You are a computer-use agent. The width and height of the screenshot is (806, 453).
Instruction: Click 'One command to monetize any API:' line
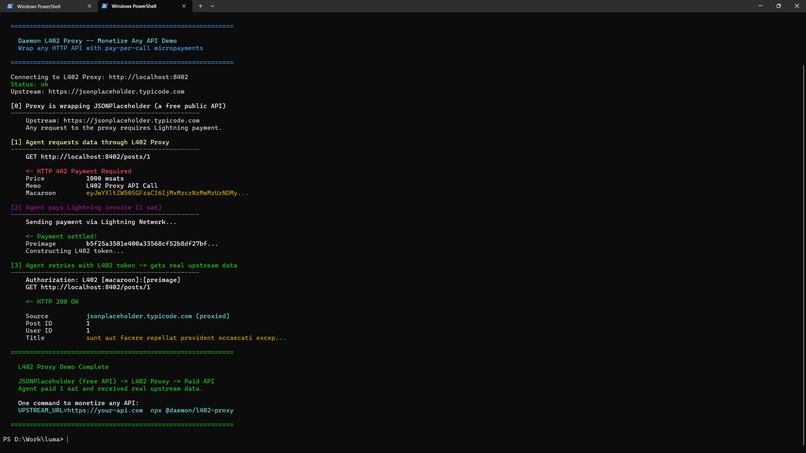78,403
